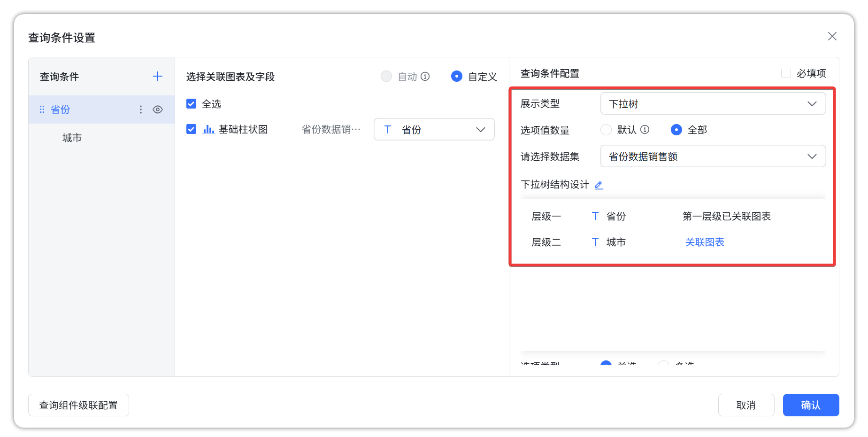Click the 下拉树结构设计 heading
Screen dimensions: 868x437
555,184
